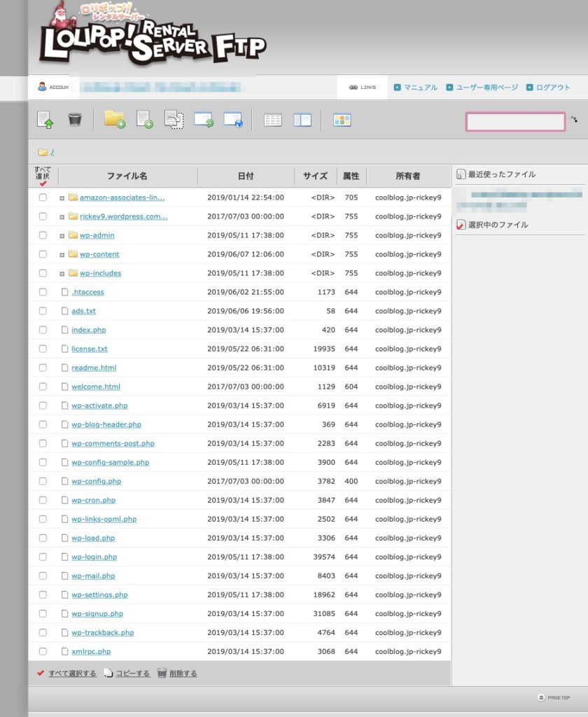Switch to the thumbnail grid view icon
This screenshot has width=588, height=717.
342,120
